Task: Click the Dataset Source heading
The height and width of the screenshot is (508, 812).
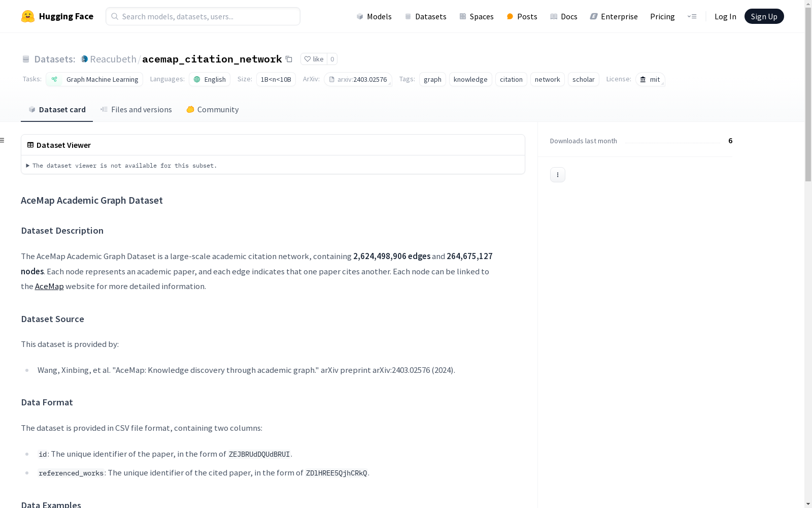Action: click(x=53, y=319)
